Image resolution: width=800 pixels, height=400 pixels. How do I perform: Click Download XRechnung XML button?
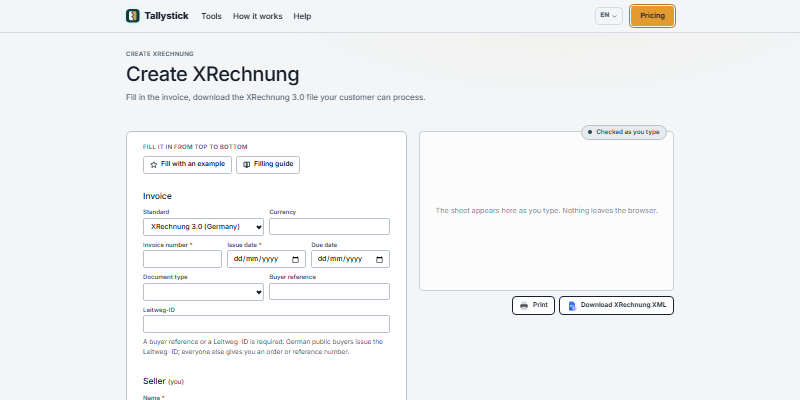coord(616,306)
